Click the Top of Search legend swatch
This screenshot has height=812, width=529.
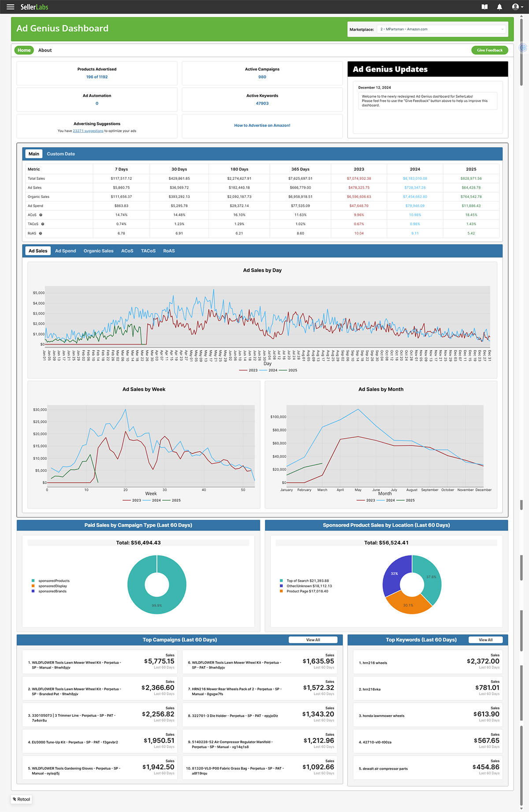281,581
